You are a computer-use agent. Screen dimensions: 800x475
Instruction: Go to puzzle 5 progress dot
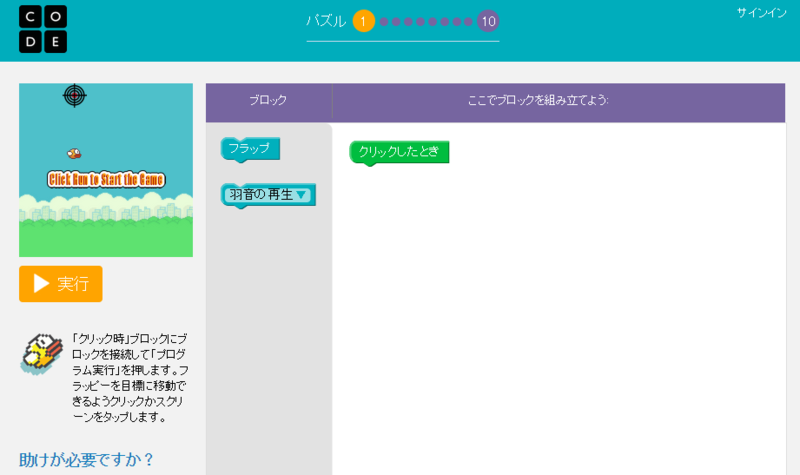point(420,21)
